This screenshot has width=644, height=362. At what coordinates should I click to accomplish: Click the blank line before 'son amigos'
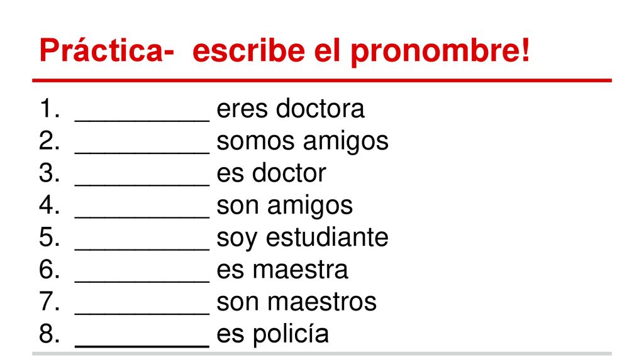coord(142,217)
